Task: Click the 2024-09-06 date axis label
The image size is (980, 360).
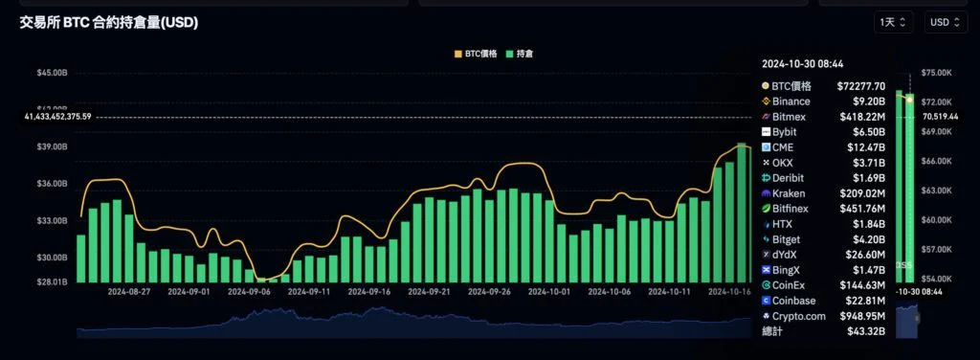Action: click(x=249, y=291)
